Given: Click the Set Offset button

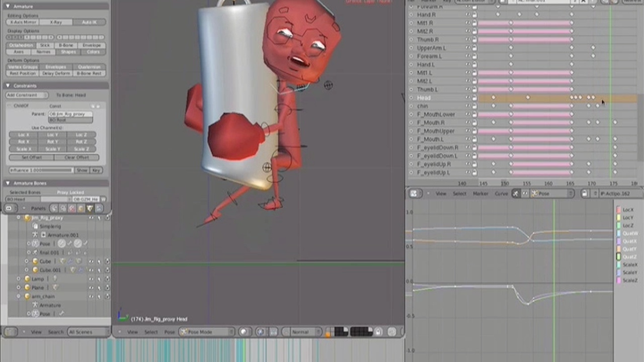Looking at the screenshot, I should (x=31, y=157).
